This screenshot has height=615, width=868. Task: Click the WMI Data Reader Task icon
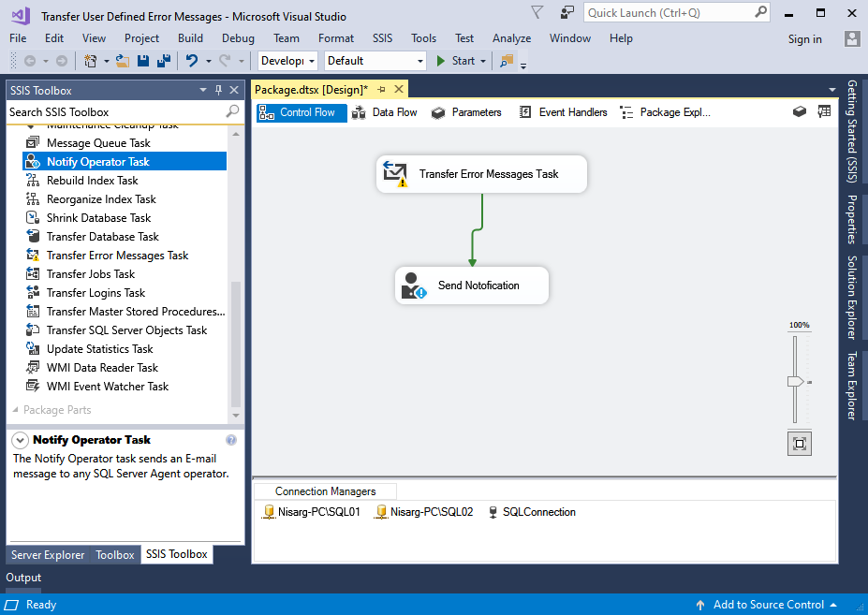click(x=33, y=367)
